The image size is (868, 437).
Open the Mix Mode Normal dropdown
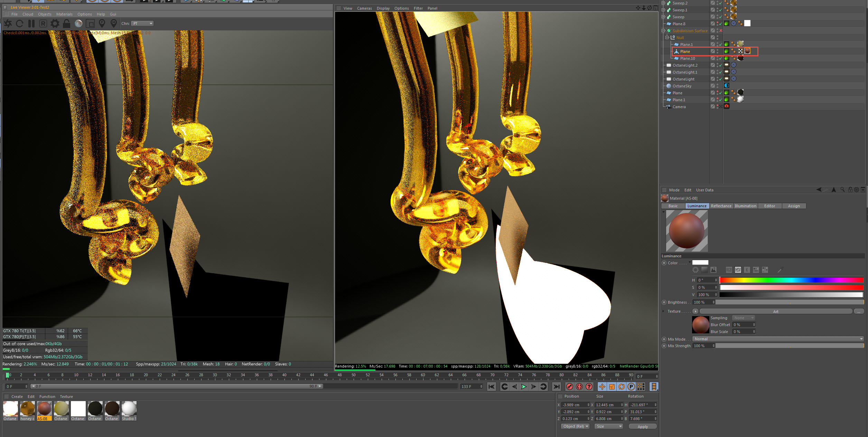[x=778, y=339]
